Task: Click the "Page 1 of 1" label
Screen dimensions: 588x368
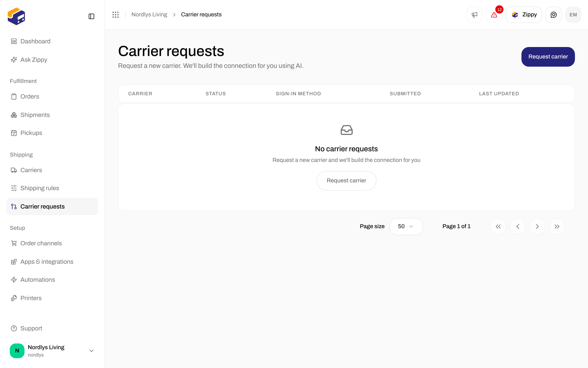Action: point(456,226)
